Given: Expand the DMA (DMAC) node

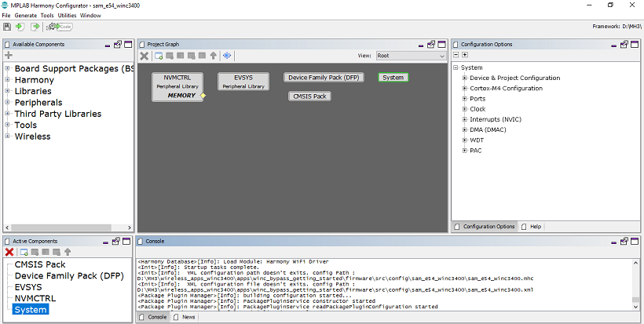Looking at the screenshot, I should coord(464,129).
